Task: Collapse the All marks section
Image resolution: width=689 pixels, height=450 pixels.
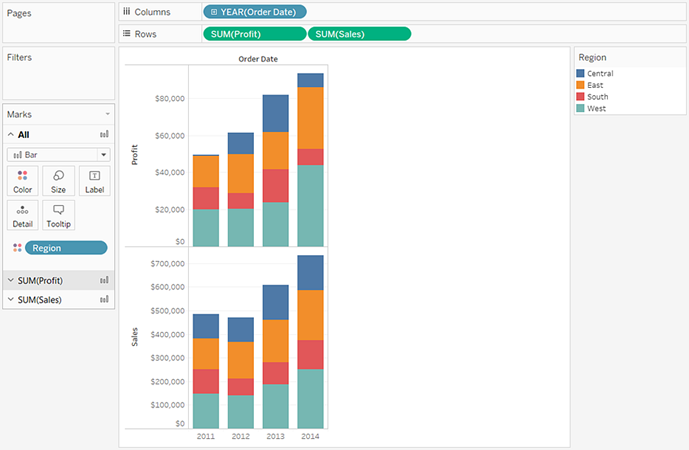Action: click(11, 134)
